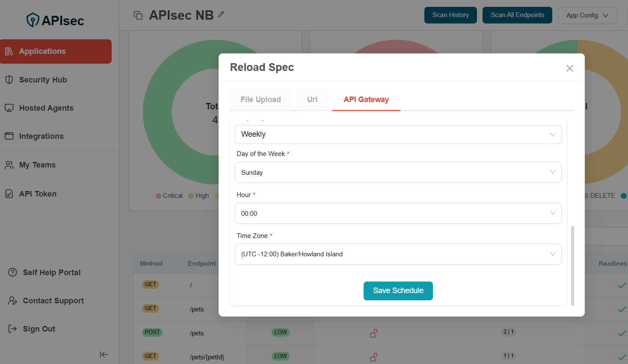Switch to the File Upload tab

coord(261,99)
